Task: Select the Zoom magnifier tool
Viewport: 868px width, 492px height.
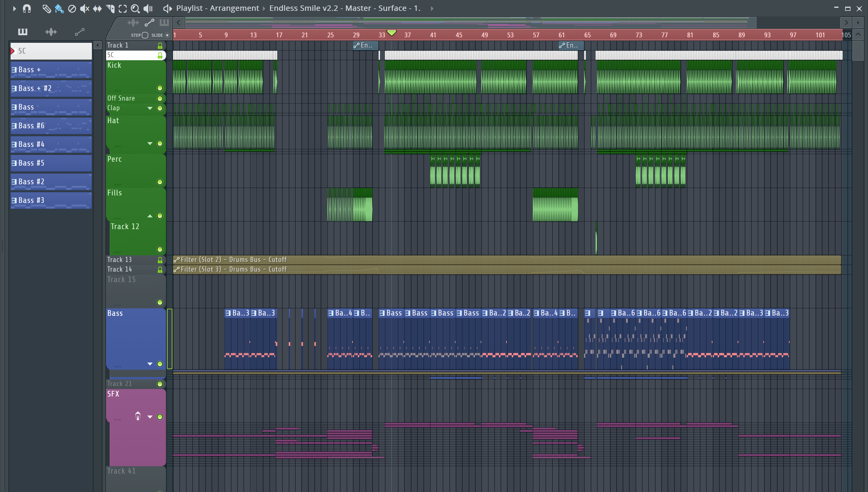Action: point(135,8)
